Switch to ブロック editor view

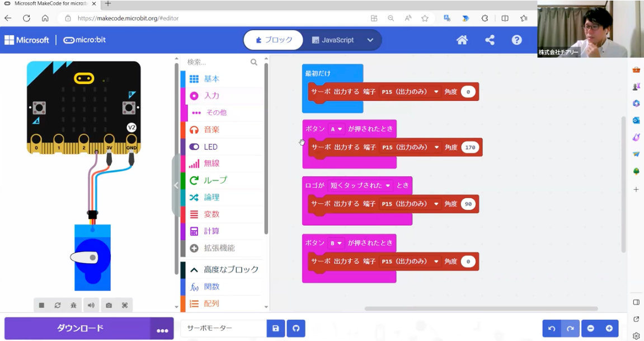point(274,40)
